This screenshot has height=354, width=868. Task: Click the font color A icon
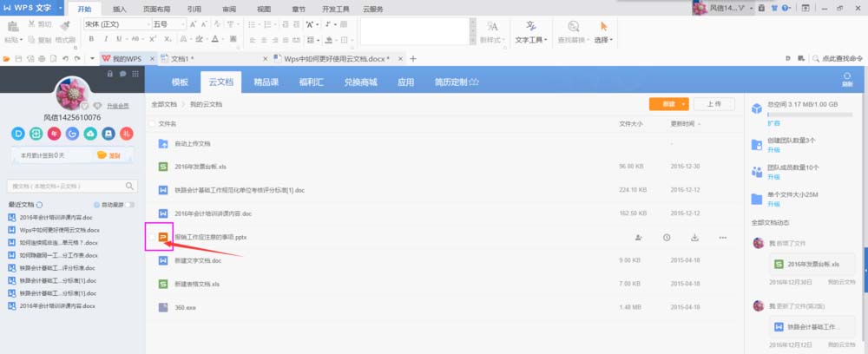tap(215, 39)
